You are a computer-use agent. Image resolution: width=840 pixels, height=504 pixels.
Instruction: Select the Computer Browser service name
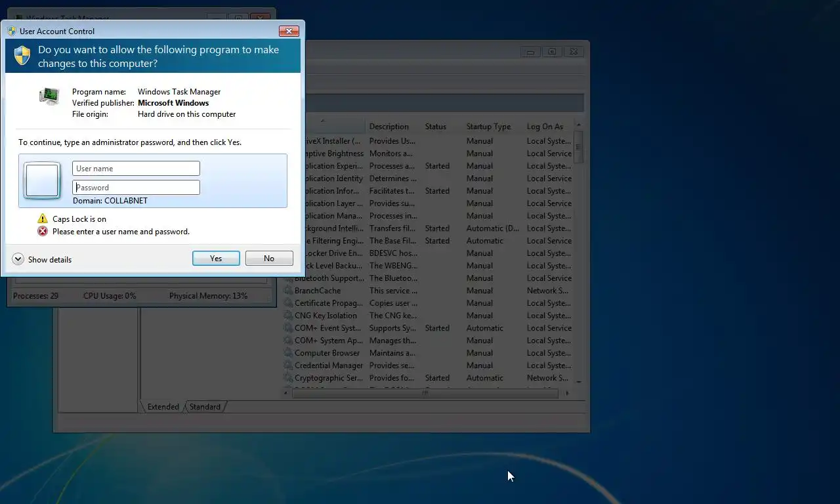pyautogui.click(x=327, y=353)
